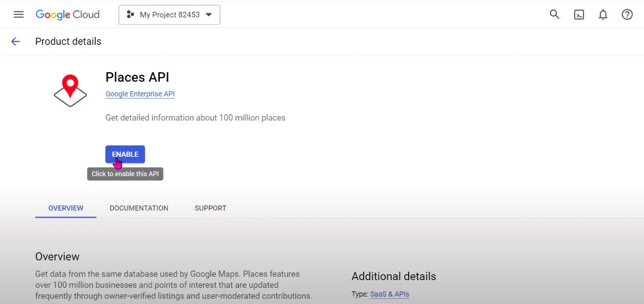Click the Google Cloud logo
Image resolution: width=644 pixels, height=304 pixels.
67,14
